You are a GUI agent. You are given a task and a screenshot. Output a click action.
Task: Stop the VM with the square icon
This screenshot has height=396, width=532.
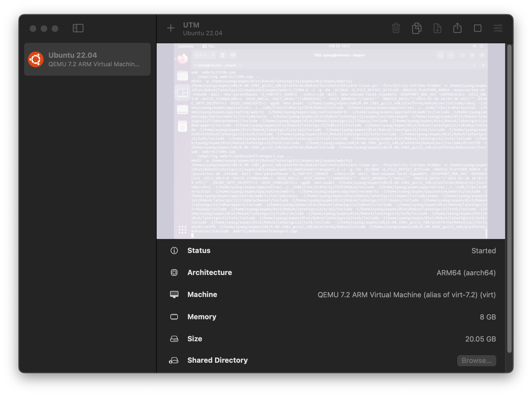tap(478, 28)
